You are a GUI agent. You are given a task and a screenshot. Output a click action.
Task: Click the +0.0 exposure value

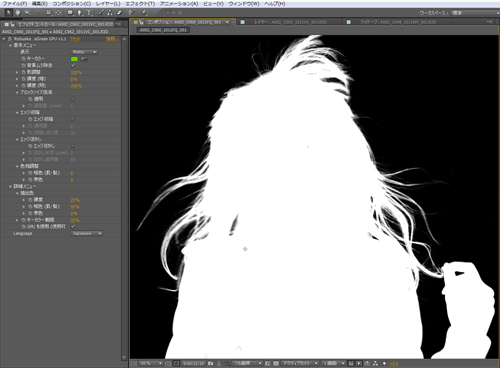click(x=394, y=364)
